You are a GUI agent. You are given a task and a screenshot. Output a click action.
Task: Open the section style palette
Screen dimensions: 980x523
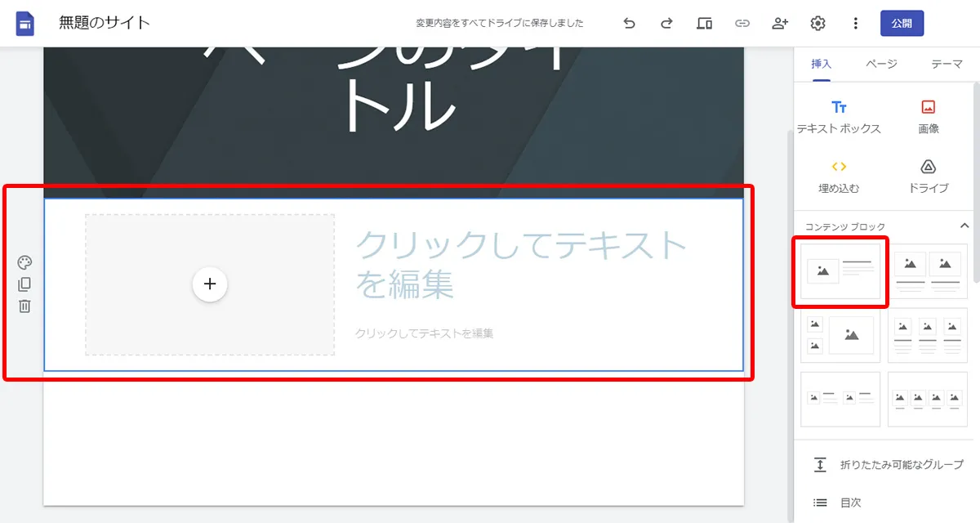tap(24, 261)
